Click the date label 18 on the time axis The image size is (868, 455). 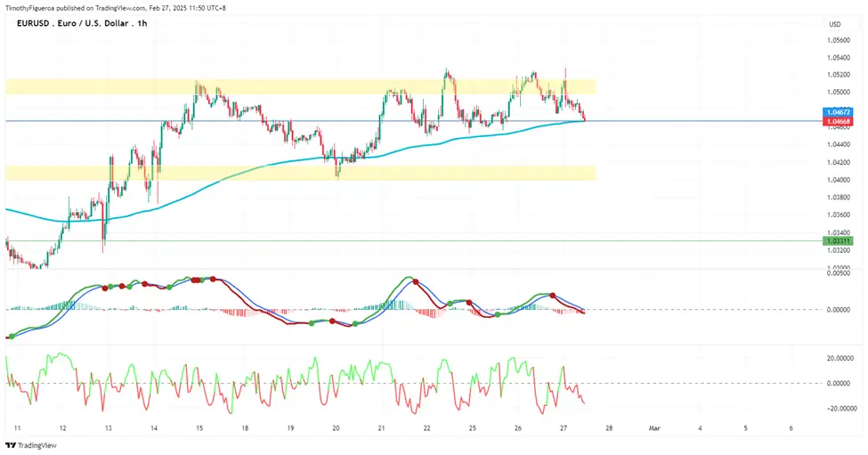245,428
